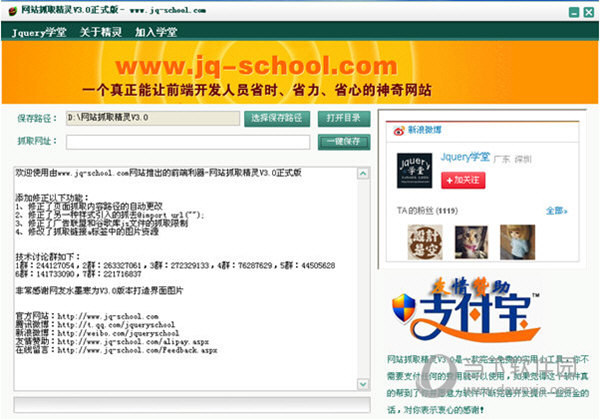Viewport: 600px width, 419px height.
Task: Click the scroll up arrow in log area
Action: click(x=363, y=174)
